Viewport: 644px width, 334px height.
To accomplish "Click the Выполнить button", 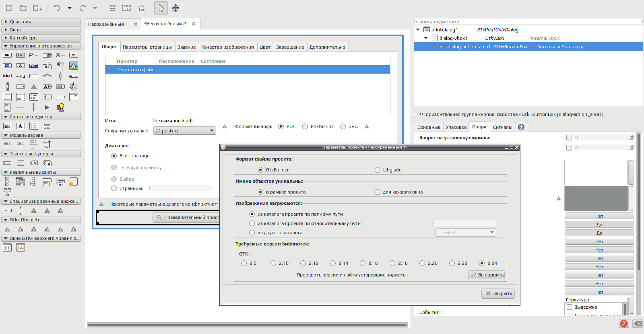I will tap(487, 275).
